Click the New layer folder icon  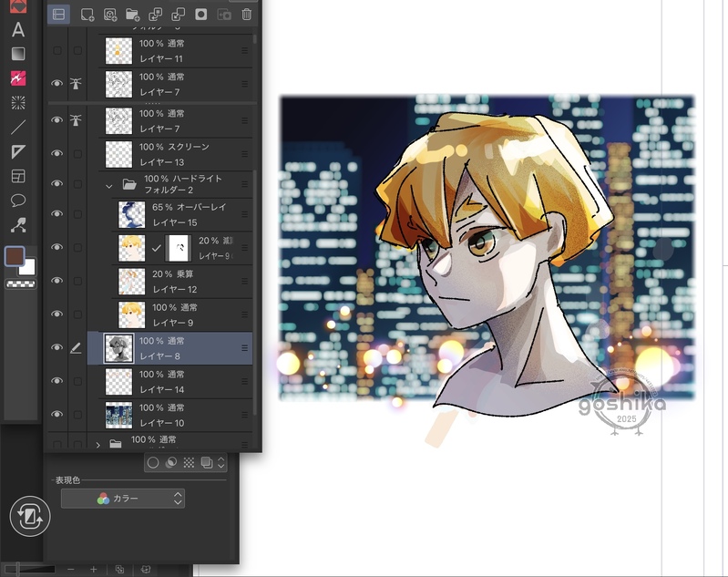(133, 15)
